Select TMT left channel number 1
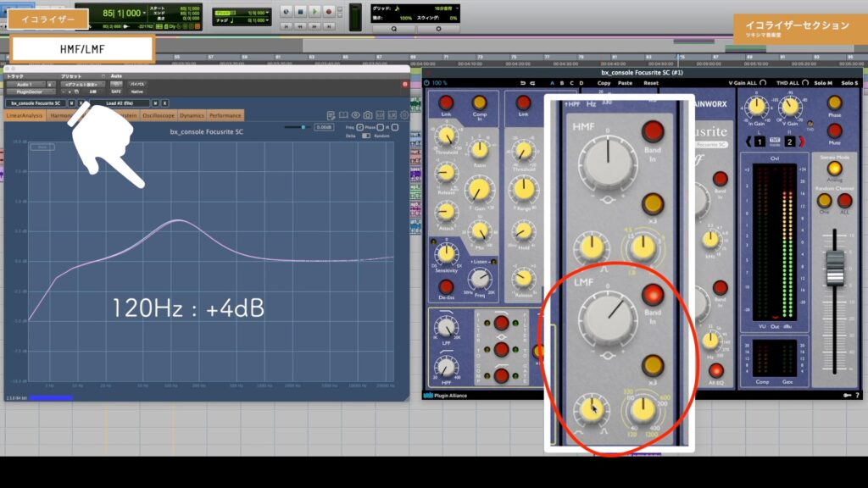The image size is (868, 488). (760, 141)
